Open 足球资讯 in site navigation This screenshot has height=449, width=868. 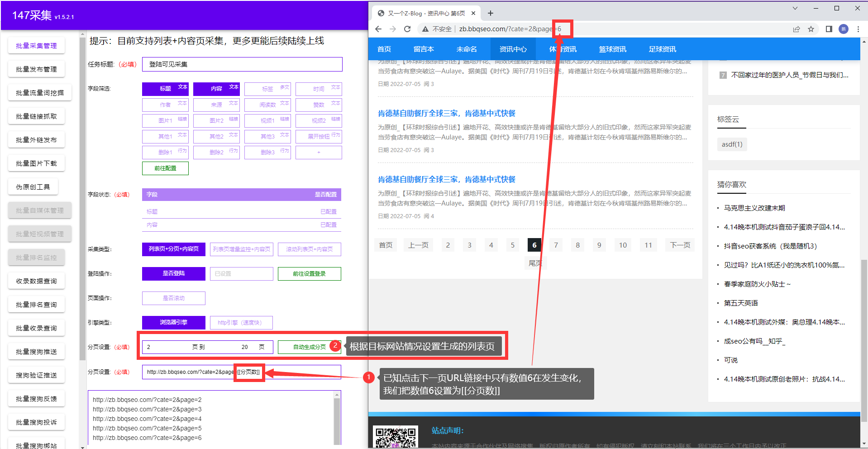pos(663,49)
